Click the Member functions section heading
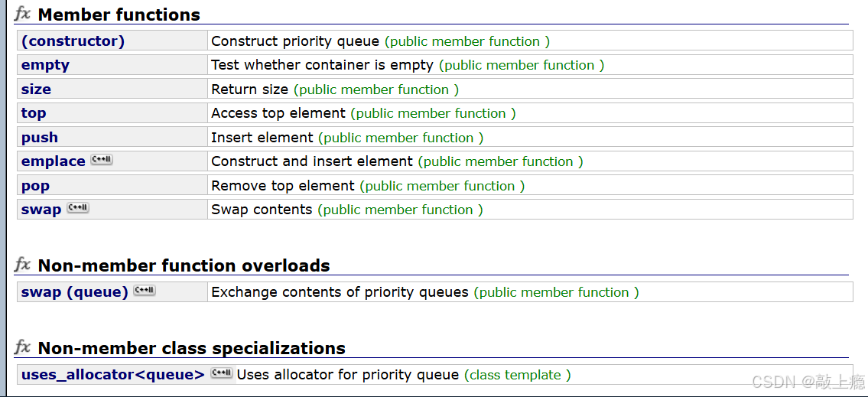868x397 pixels. click(x=119, y=15)
